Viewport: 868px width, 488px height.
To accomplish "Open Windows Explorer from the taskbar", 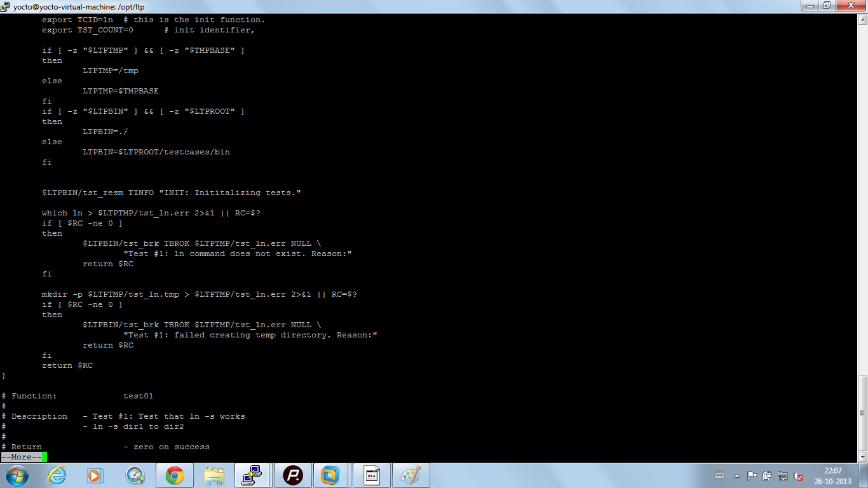I will click(214, 475).
